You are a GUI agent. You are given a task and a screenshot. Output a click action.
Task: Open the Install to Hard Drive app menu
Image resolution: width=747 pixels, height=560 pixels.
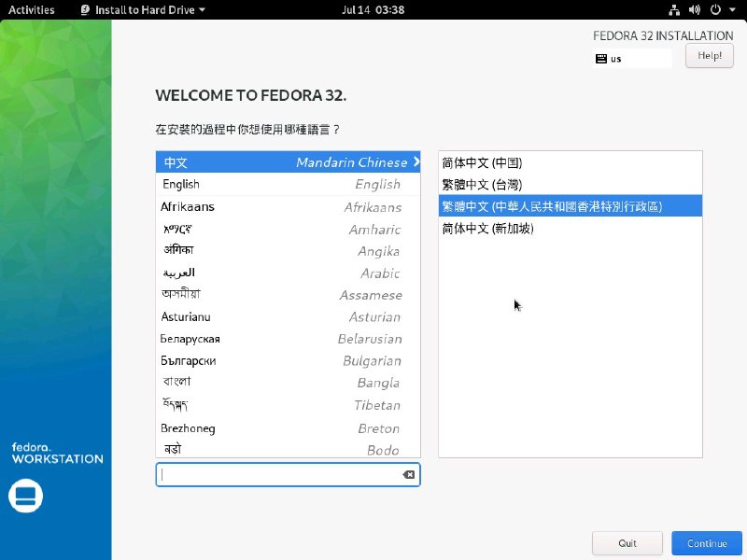coord(143,10)
